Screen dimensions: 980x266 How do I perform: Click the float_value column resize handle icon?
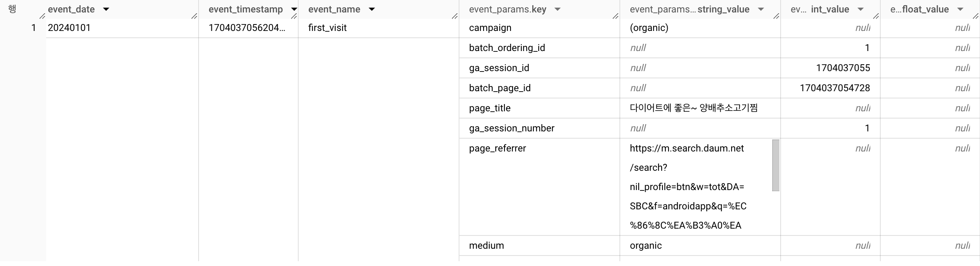(x=976, y=16)
